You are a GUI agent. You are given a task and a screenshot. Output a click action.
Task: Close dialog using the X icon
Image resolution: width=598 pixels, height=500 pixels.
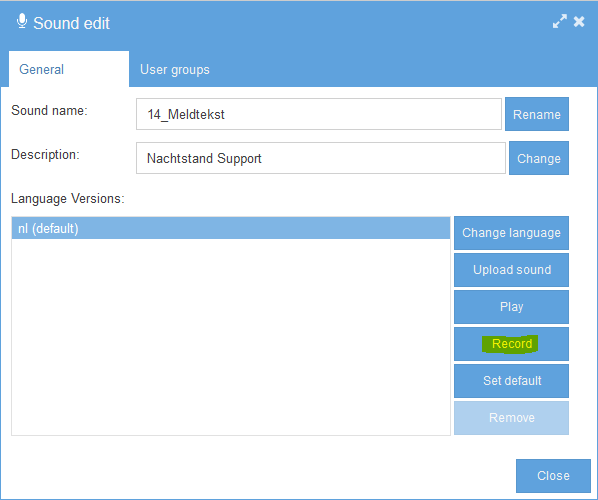(x=579, y=21)
